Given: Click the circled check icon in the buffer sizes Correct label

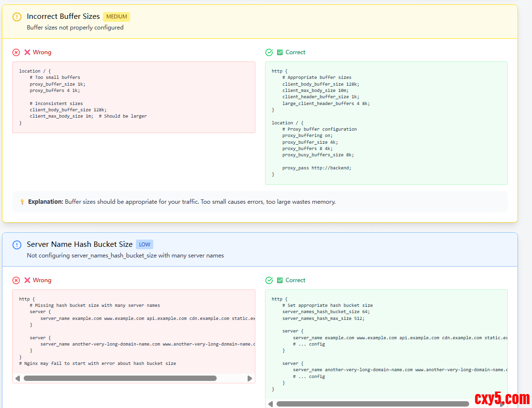Looking at the screenshot, I should 269,52.
